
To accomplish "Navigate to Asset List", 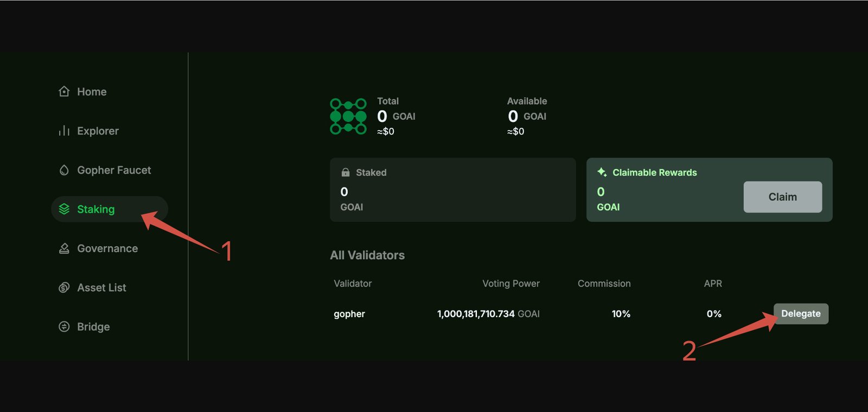I will (101, 287).
